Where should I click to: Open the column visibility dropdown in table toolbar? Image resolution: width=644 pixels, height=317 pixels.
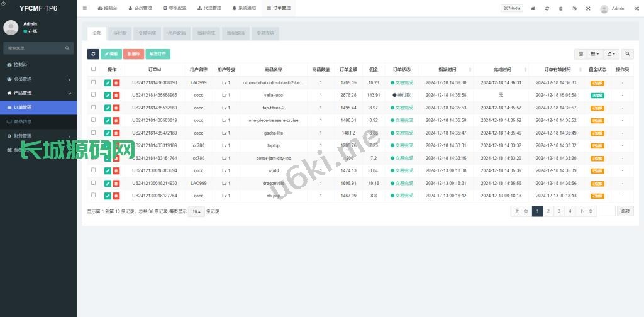pyautogui.click(x=597, y=54)
